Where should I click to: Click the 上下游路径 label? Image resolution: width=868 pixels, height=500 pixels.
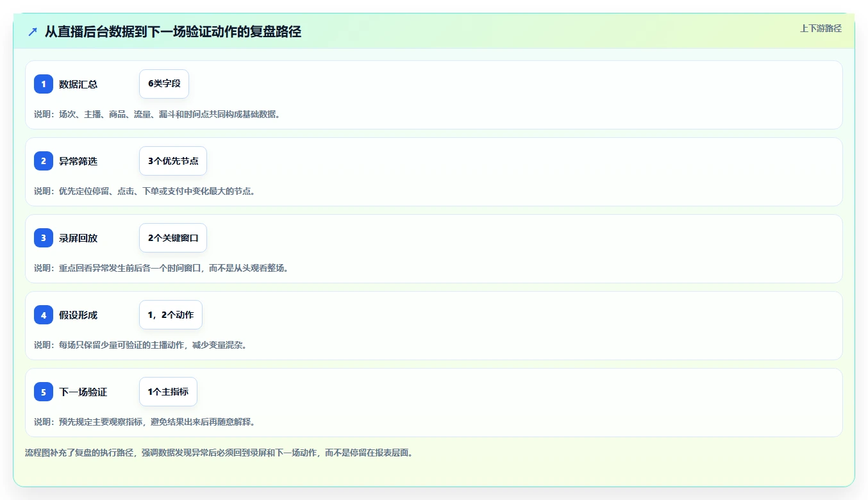pyautogui.click(x=821, y=28)
